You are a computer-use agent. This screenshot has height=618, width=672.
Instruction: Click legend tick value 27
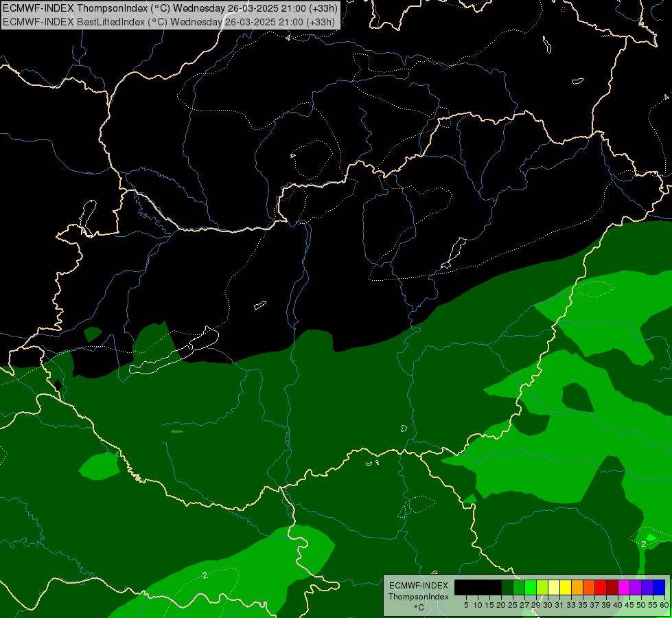point(524,605)
